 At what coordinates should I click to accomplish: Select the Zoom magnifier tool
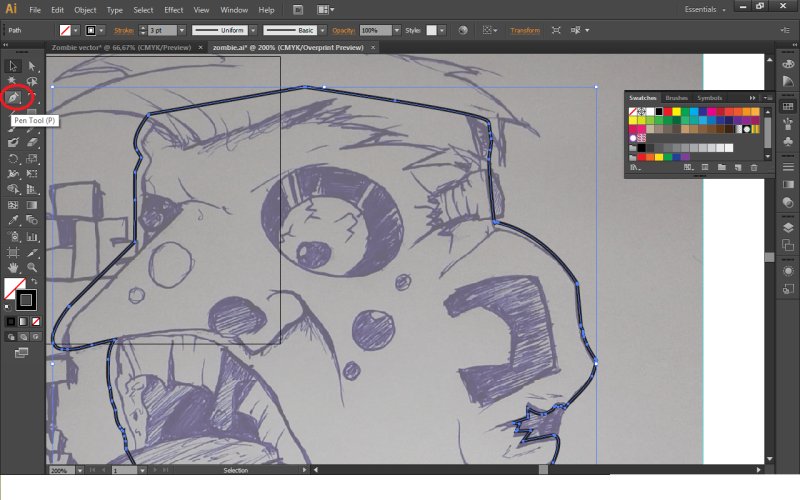[32, 267]
